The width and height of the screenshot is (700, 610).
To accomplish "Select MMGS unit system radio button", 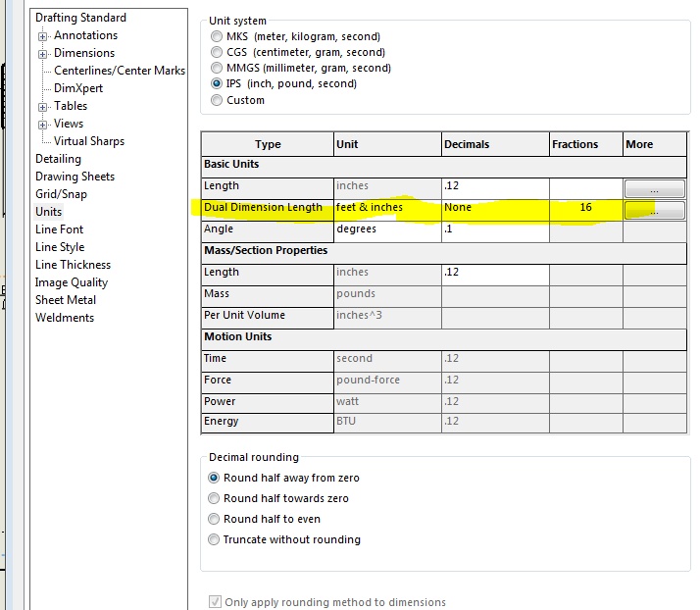I will click(217, 68).
